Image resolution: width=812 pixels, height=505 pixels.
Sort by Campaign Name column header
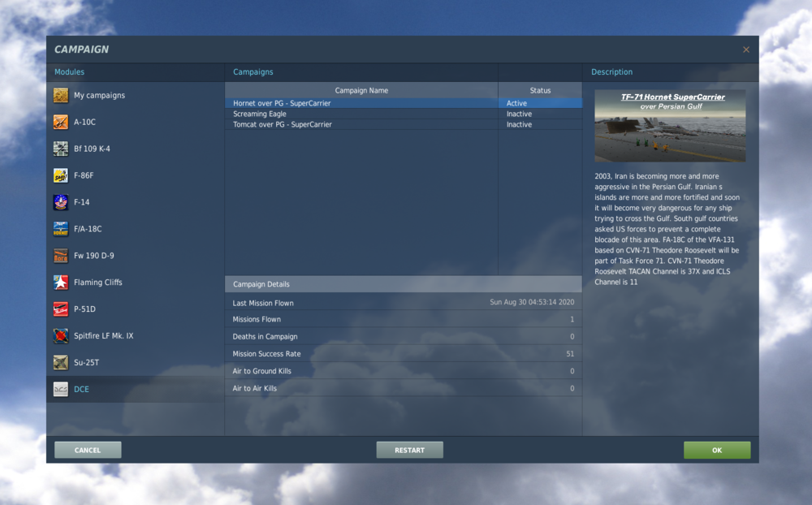tap(361, 90)
